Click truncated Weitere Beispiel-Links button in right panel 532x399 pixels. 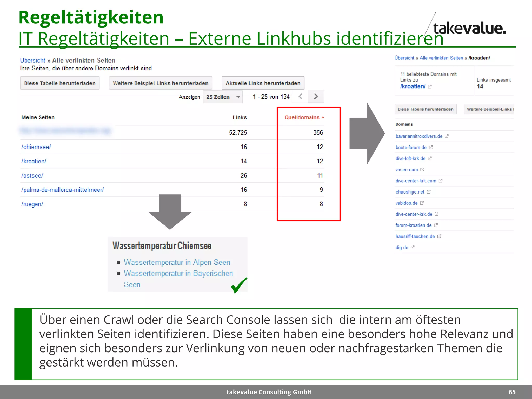coord(489,109)
